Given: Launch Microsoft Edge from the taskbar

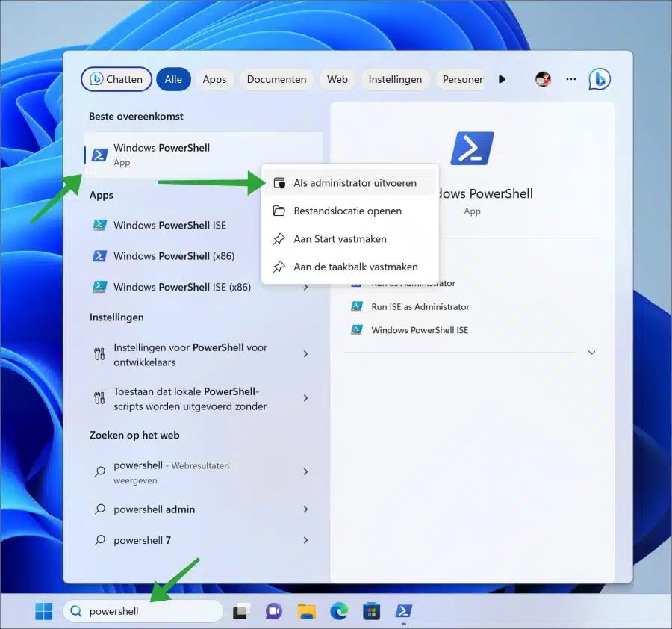Looking at the screenshot, I should tap(339, 611).
